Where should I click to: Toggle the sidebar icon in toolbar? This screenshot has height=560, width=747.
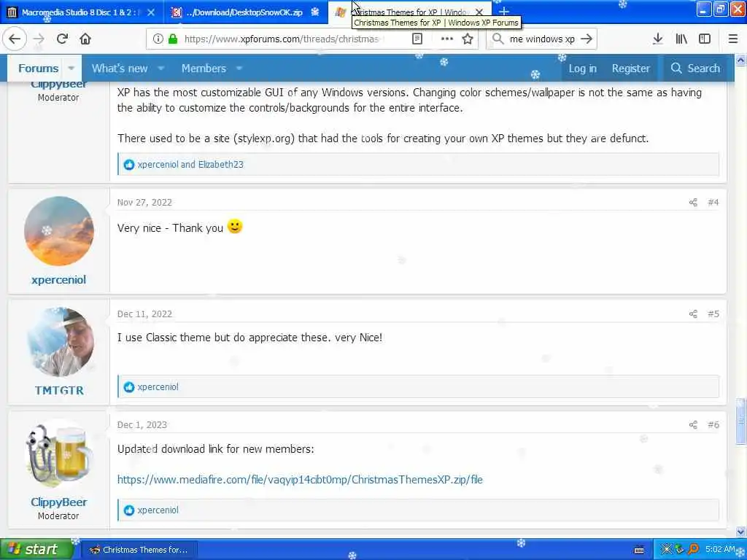click(x=705, y=39)
